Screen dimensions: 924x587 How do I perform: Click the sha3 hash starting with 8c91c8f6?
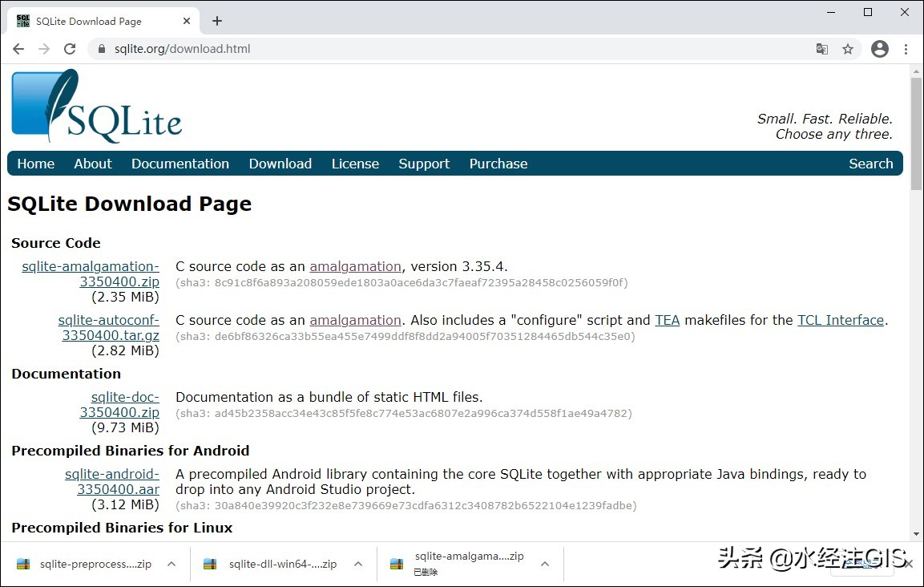point(401,282)
